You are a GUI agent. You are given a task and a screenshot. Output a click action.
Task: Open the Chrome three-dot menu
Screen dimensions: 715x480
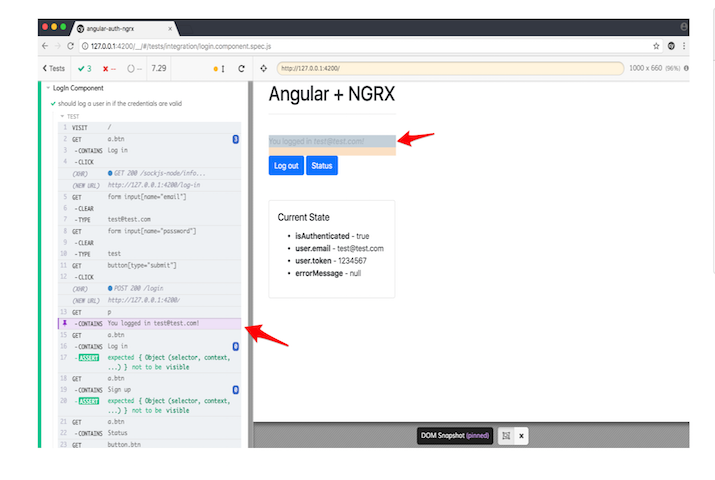[684, 46]
